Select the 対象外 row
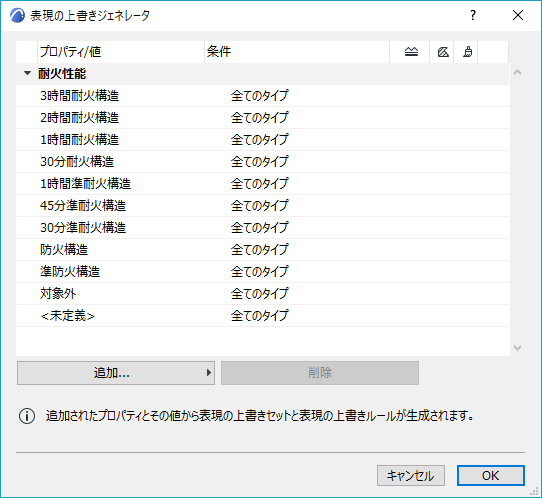This screenshot has width=542, height=498. [262, 294]
